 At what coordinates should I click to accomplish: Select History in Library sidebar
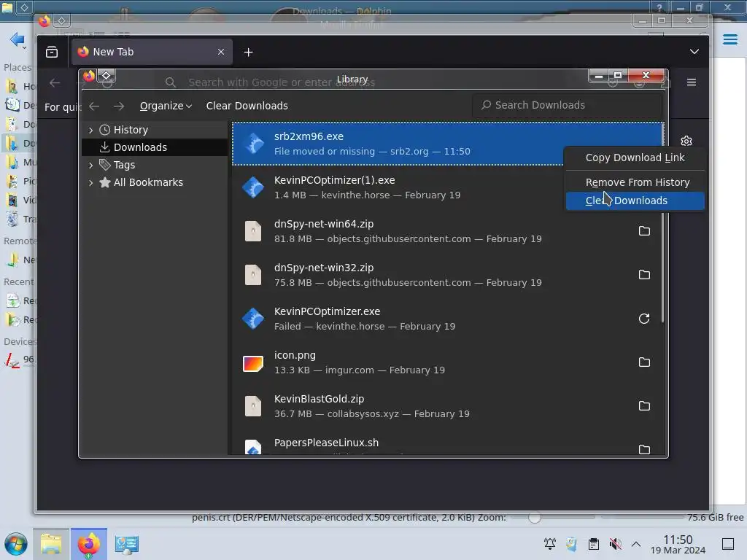[x=131, y=130]
